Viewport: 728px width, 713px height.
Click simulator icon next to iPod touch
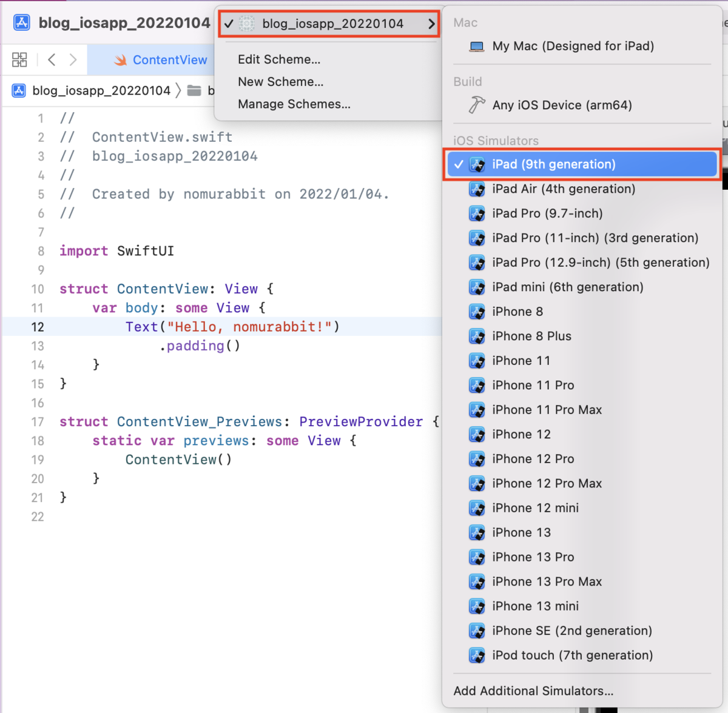coord(477,655)
